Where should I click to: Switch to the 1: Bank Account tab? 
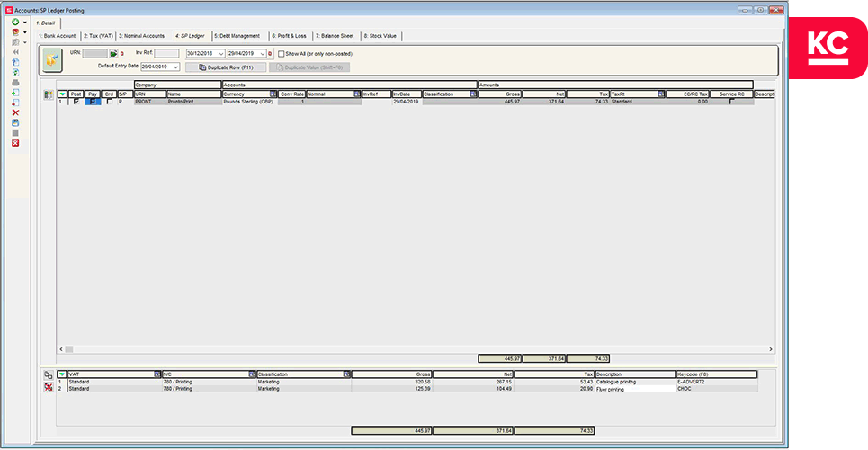(x=57, y=36)
